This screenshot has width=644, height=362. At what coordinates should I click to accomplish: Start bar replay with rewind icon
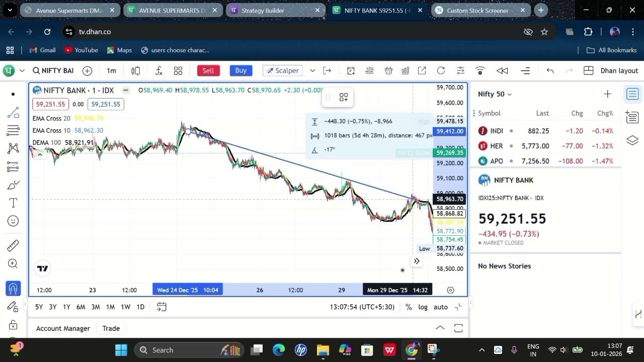502,71
